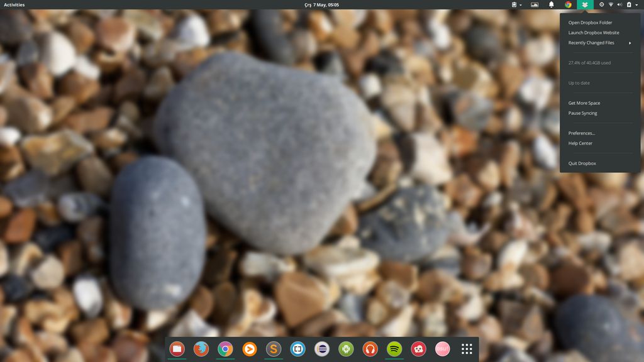The width and height of the screenshot is (644, 362).
Task: Click the notification bell icon
Action: click(552, 4)
